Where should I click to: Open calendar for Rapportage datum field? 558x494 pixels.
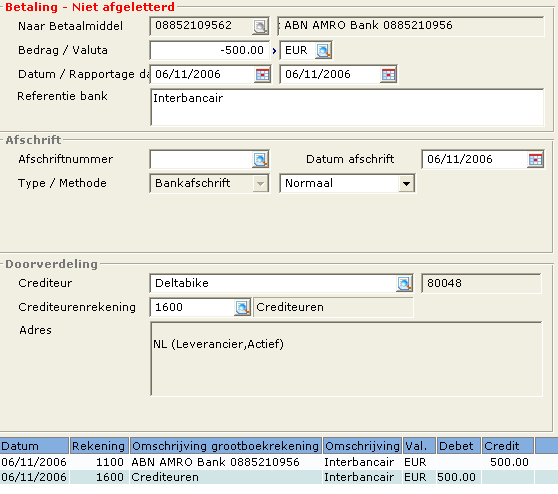tap(388, 75)
